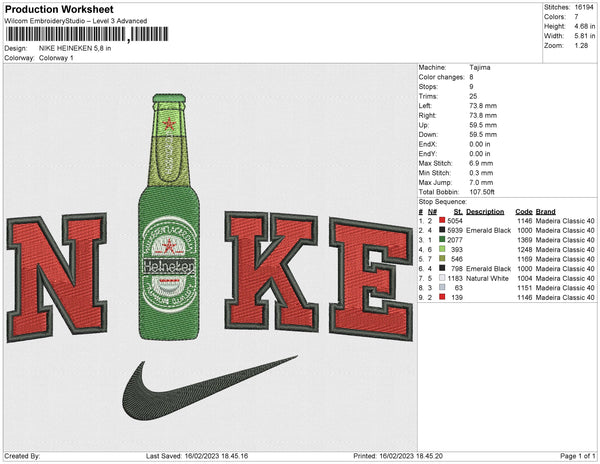The height and width of the screenshot is (464, 600).
Task: Click the Page 1 of 1 indicator
Action: click(x=578, y=456)
